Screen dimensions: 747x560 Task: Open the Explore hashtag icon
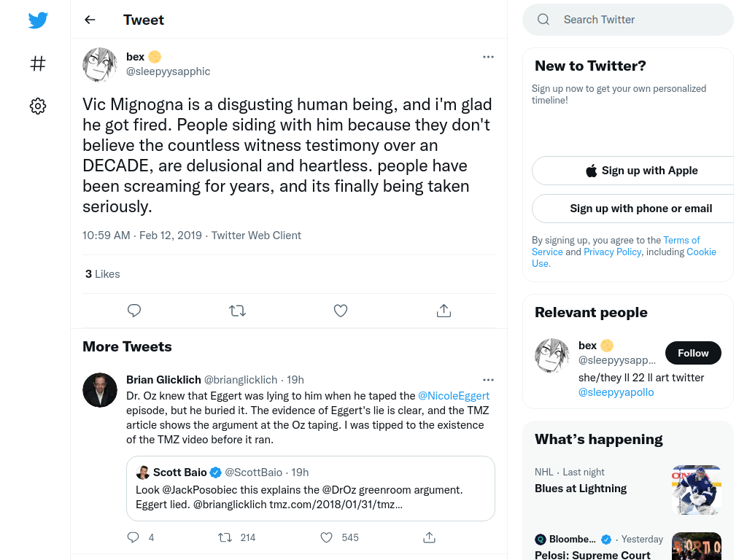(x=38, y=63)
